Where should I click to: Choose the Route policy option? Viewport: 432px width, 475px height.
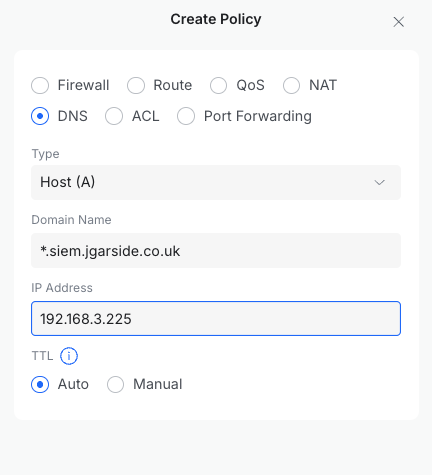click(x=136, y=85)
